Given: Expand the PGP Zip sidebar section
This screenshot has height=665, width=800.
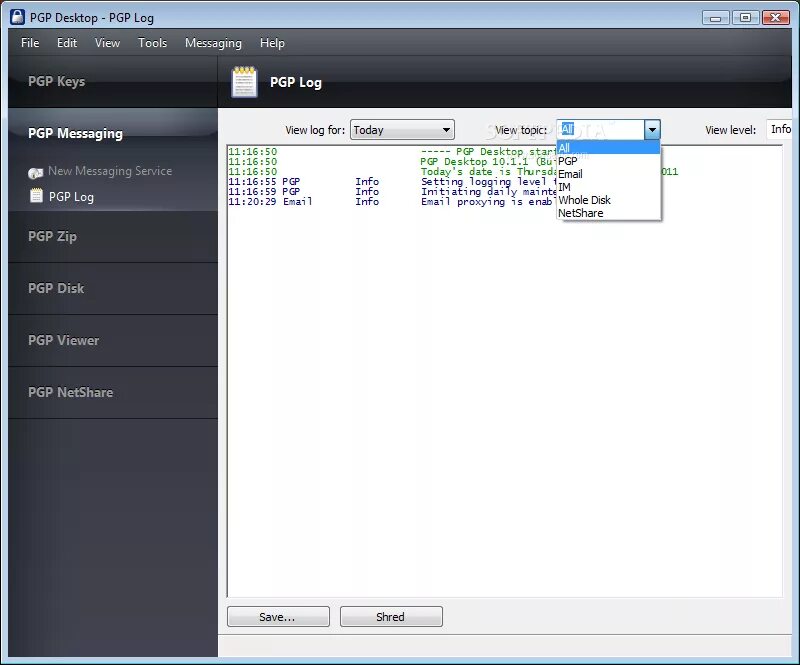Looking at the screenshot, I should pos(113,237).
